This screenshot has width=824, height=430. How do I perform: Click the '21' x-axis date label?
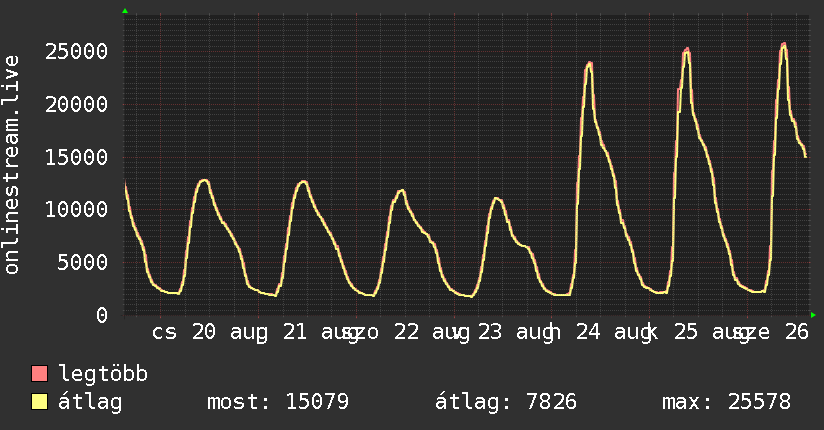coord(295,332)
